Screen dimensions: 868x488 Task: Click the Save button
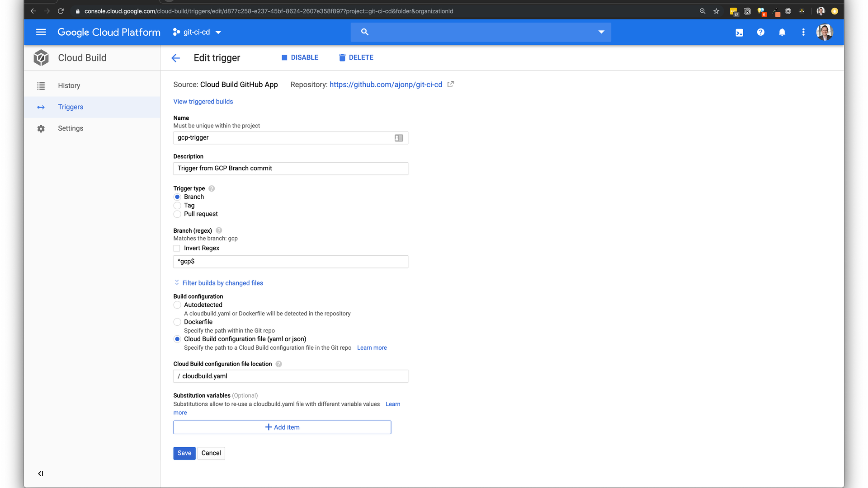click(x=184, y=453)
